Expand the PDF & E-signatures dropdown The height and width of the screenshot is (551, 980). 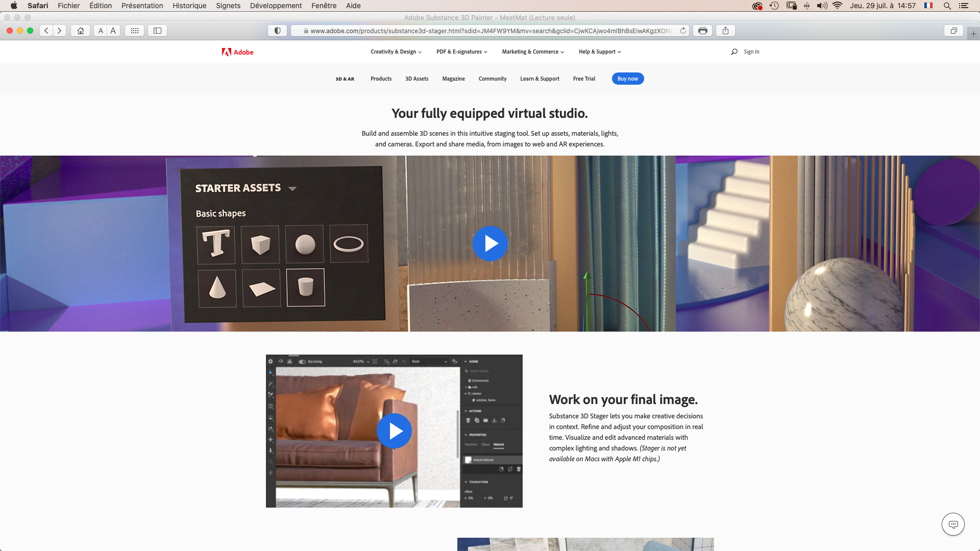(x=462, y=52)
